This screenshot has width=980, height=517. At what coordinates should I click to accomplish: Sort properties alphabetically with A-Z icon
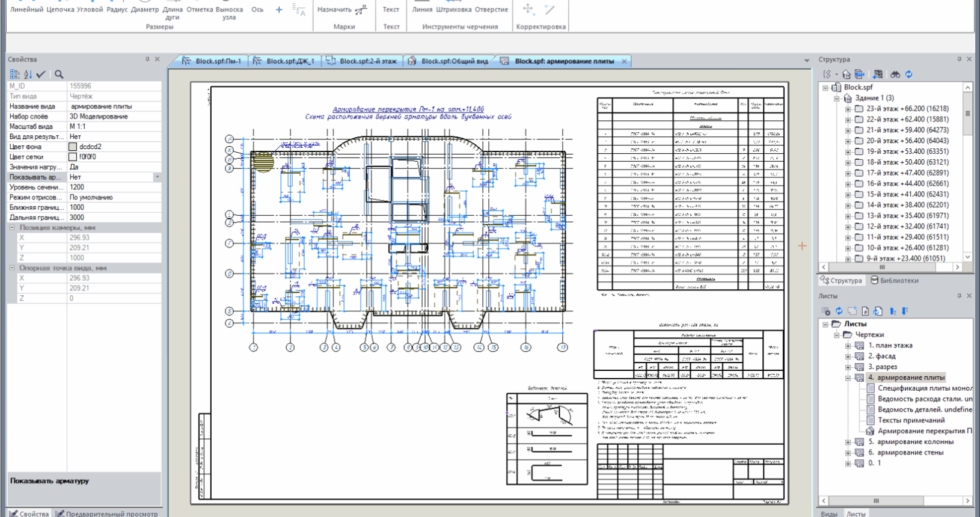28,75
